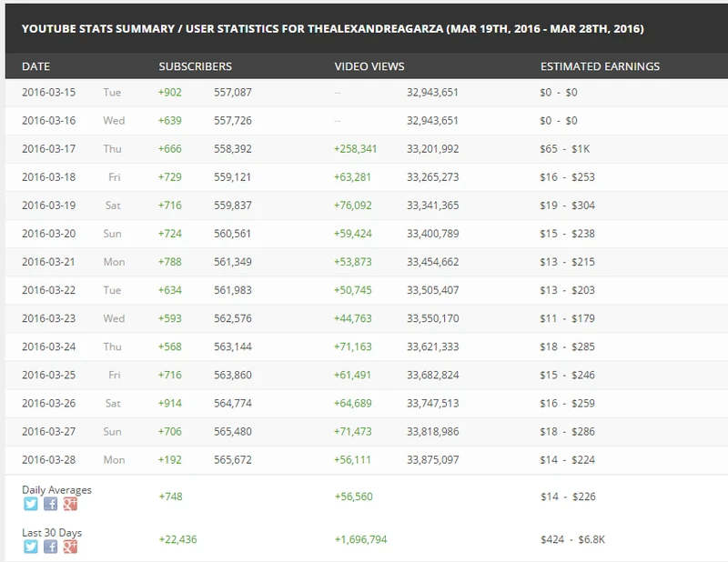Click last 30 days views +1,696,794
This screenshot has width=728, height=562.
click(360, 540)
